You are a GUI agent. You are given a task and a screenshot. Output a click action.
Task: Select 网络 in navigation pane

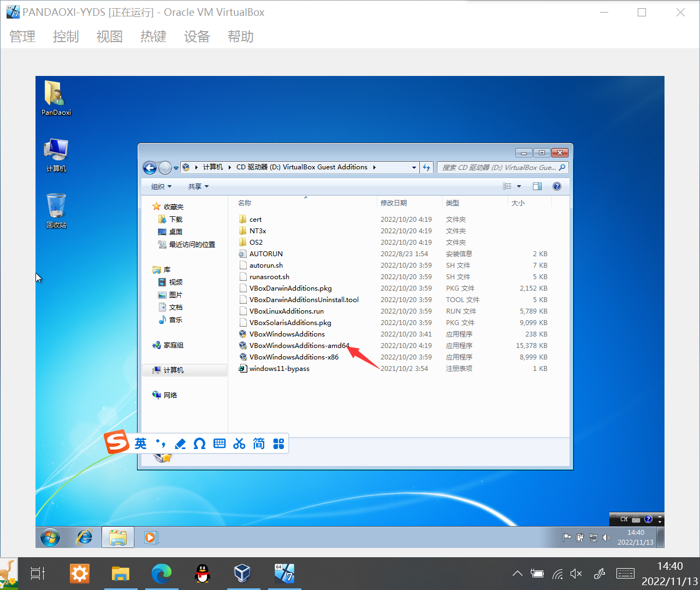click(165, 395)
